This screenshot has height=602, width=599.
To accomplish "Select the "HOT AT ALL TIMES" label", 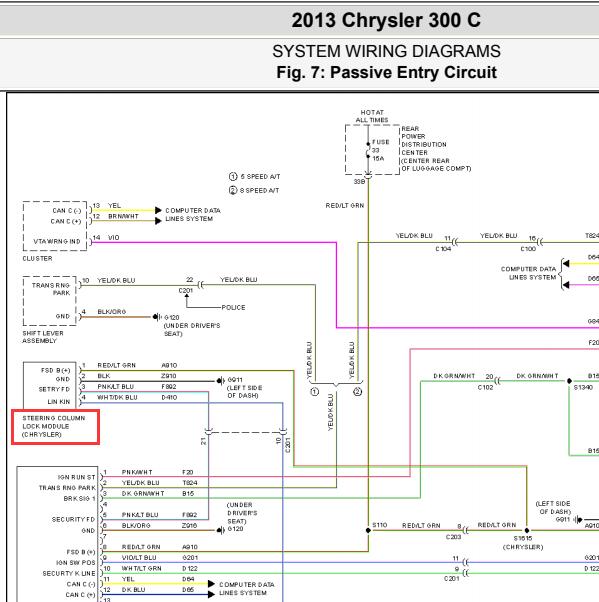I will pyautogui.click(x=372, y=116).
